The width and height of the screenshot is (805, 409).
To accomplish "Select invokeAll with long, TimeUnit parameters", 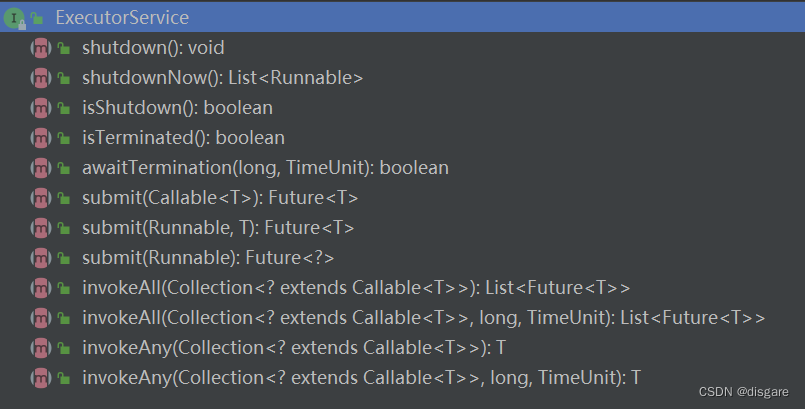I will click(423, 318).
